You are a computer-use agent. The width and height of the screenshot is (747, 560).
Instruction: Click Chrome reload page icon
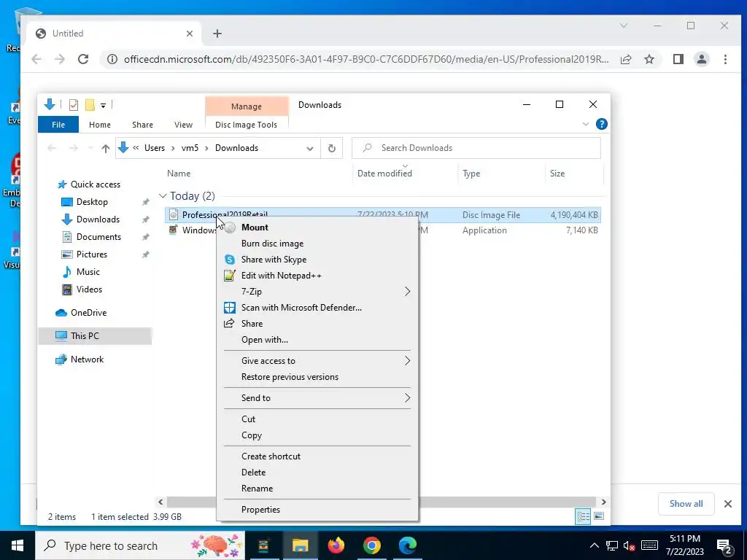(83, 59)
